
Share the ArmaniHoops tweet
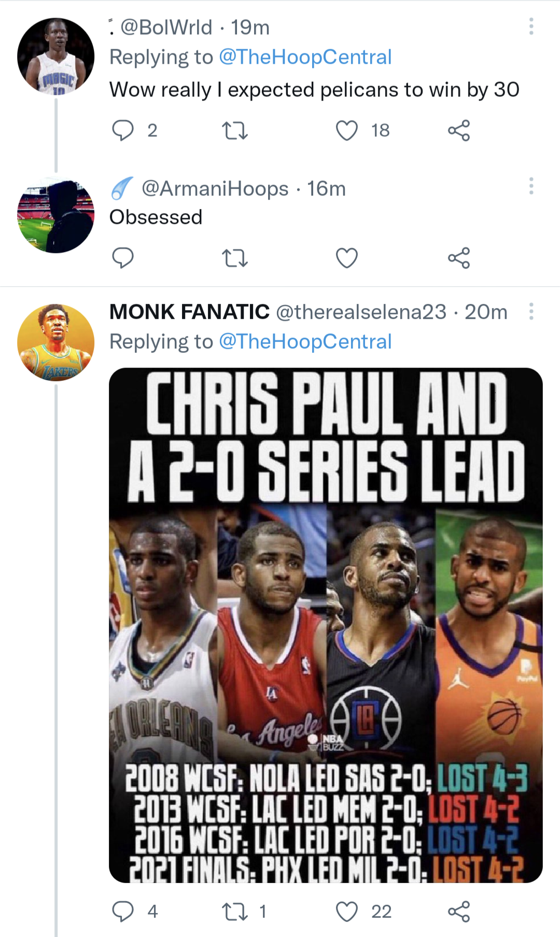coord(459,258)
